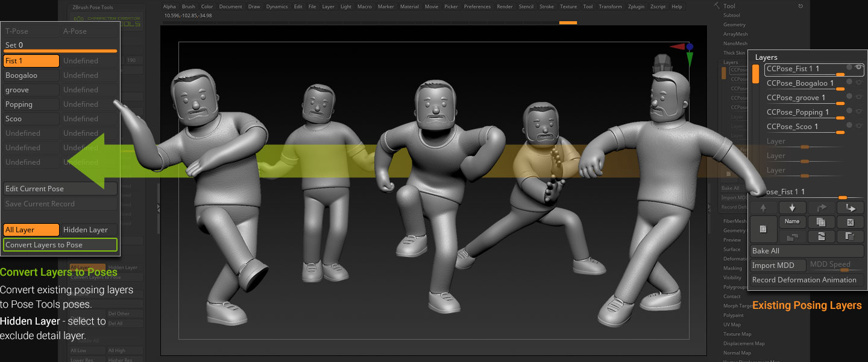
Task: Enable the Hidden Layer option
Action: (x=90, y=230)
